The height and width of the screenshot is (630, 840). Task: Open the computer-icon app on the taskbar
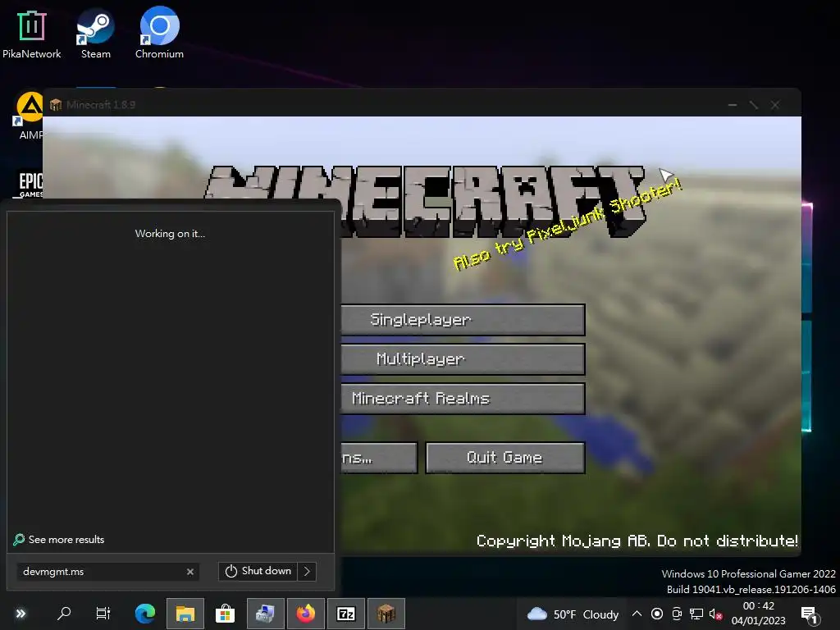click(x=265, y=614)
